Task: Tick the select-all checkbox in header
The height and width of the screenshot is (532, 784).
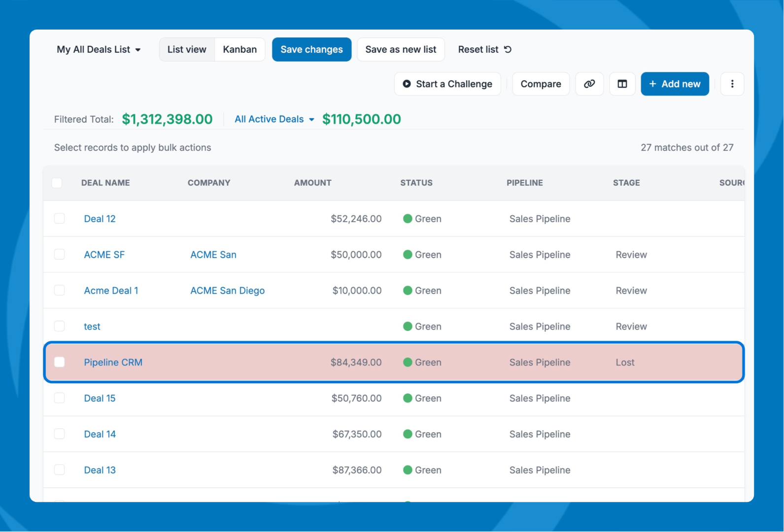Action: (57, 183)
